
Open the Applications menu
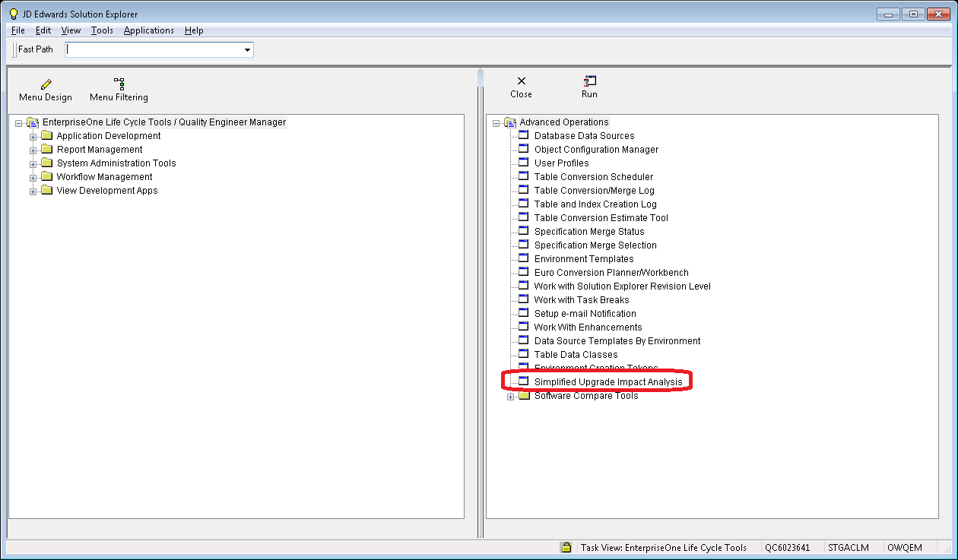(x=149, y=30)
